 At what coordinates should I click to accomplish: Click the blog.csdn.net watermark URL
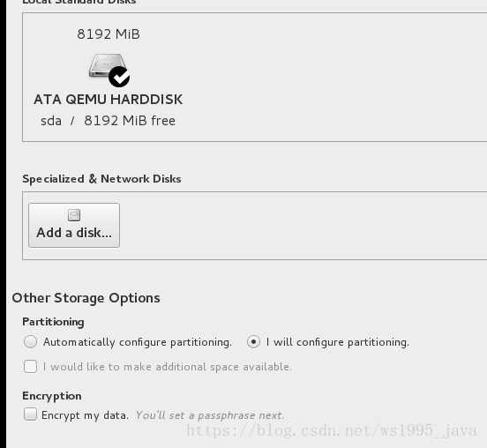coord(332,431)
